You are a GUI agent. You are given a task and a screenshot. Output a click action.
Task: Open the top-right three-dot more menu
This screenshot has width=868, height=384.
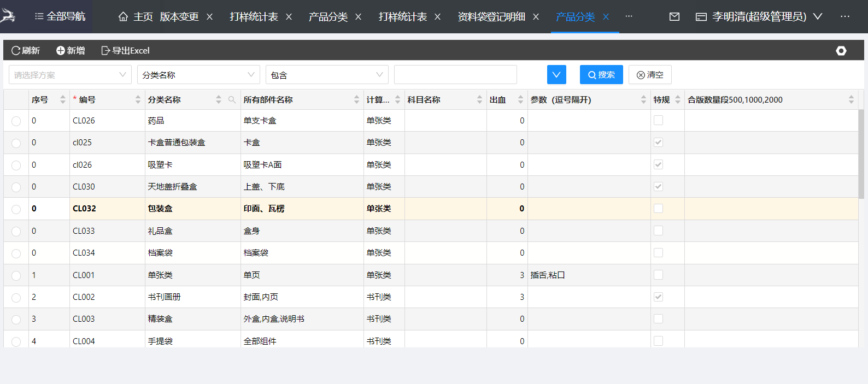point(845,17)
